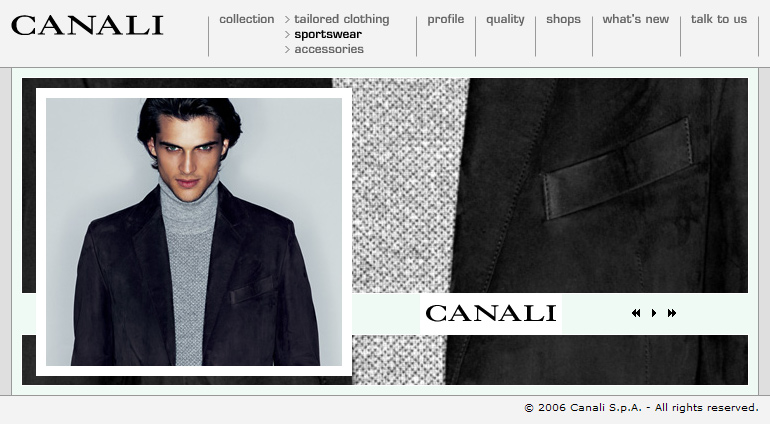Click the arrow beside sportswear
This screenshot has width=770, height=424.
[x=287, y=34]
